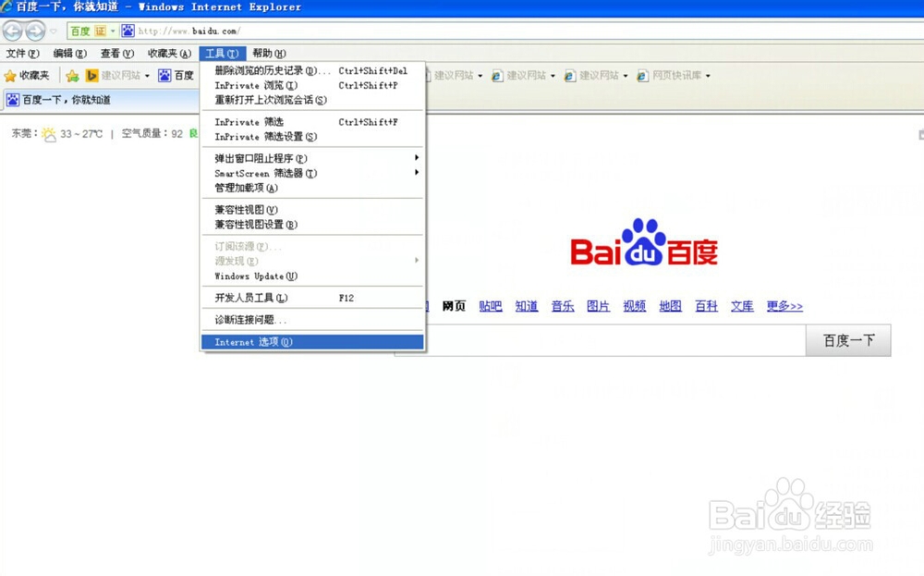Click the Baidu 百度 logo
Image resolution: width=924 pixels, height=576 pixels.
[x=644, y=243]
